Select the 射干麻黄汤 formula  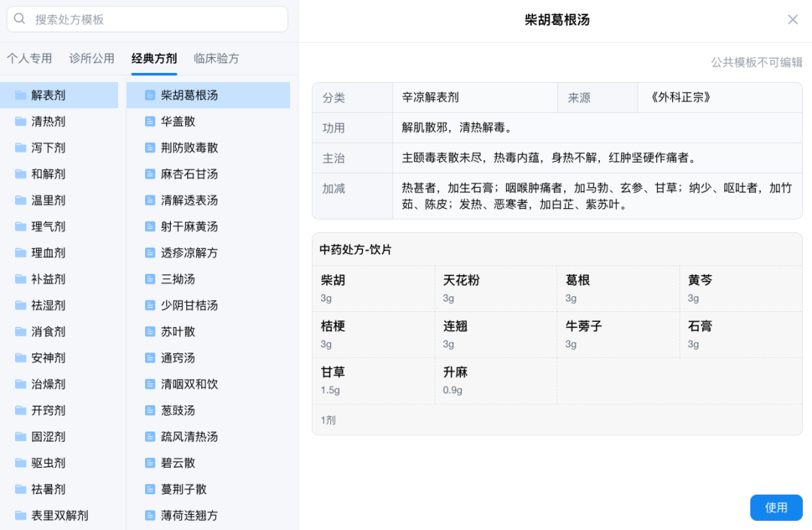pos(189,227)
